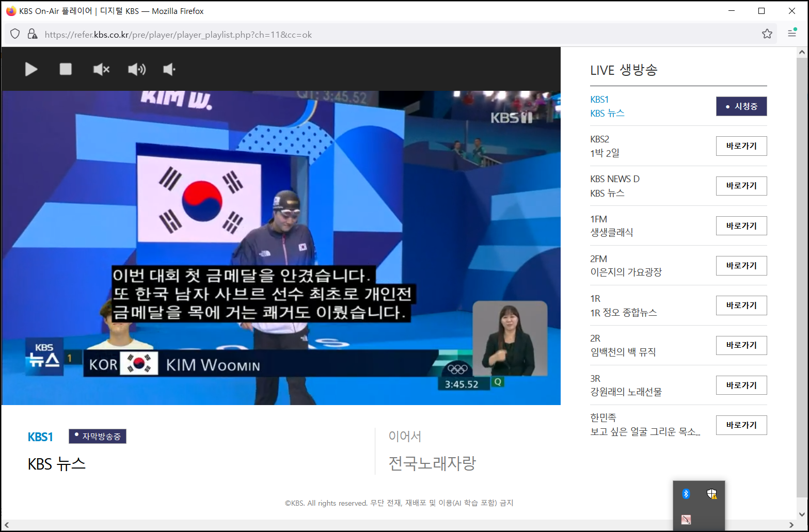Viewport: 809px width, 532px height.
Task: Go to 2R 임백천의 백 뮤직 바로가기
Action: point(741,345)
